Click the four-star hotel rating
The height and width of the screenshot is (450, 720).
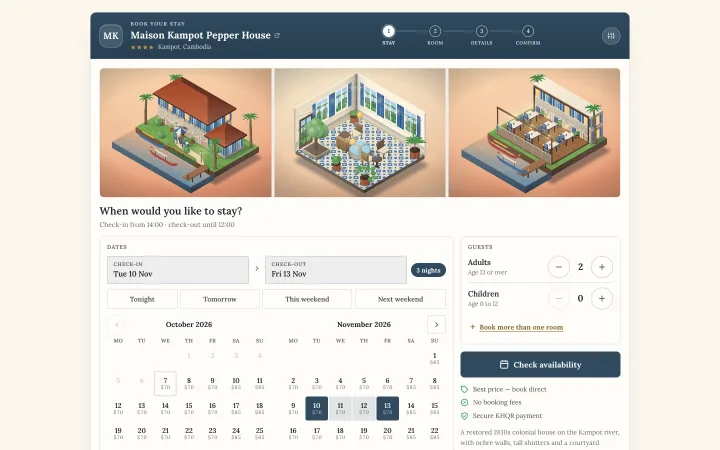pyautogui.click(x=142, y=47)
